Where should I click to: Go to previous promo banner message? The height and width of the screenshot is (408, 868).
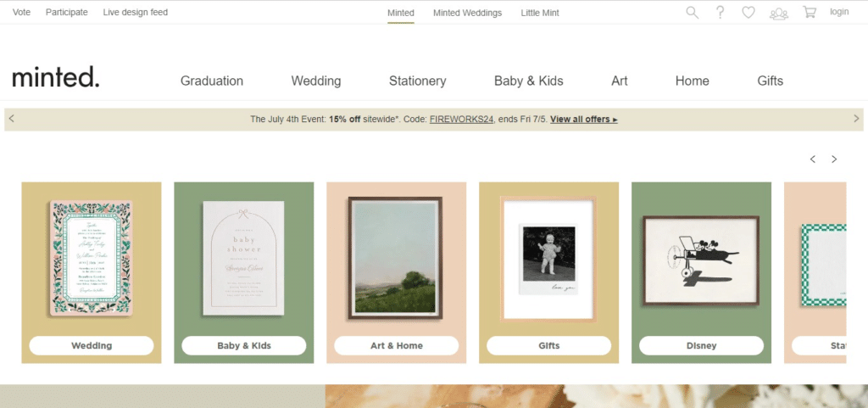11,119
